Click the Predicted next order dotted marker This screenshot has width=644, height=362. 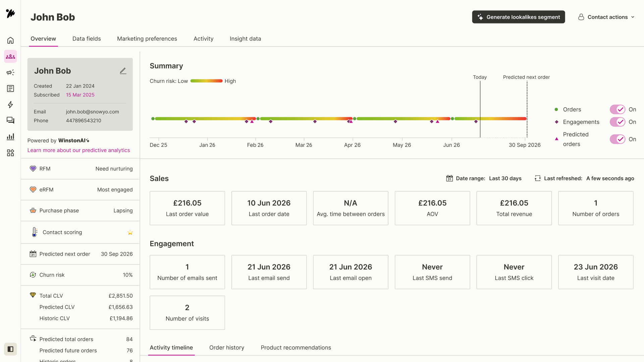click(x=527, y=109)
